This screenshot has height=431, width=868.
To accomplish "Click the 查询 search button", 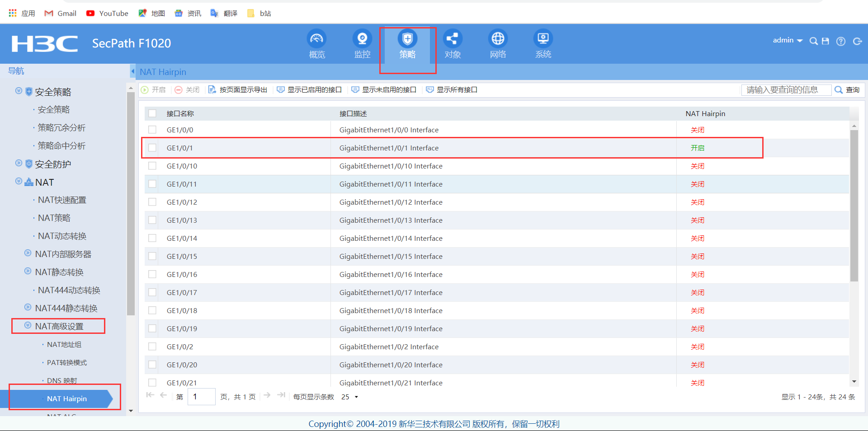I will [x=848, y=90].
